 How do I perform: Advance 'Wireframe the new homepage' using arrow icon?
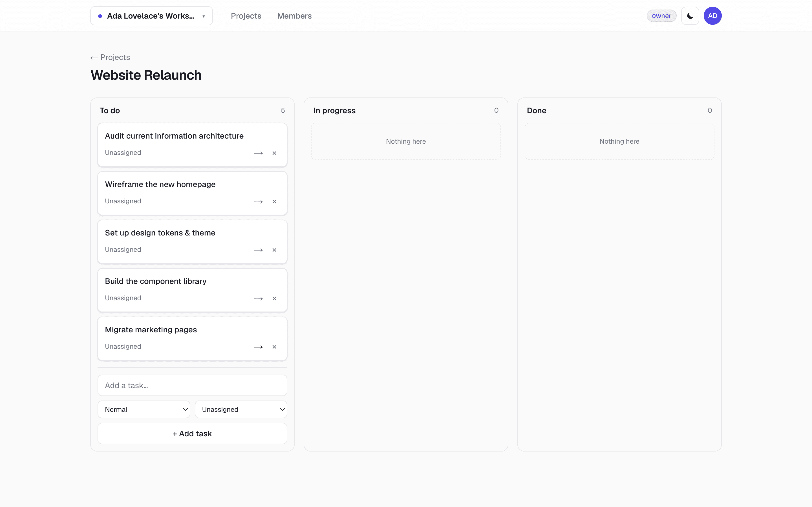pos(258,201)
